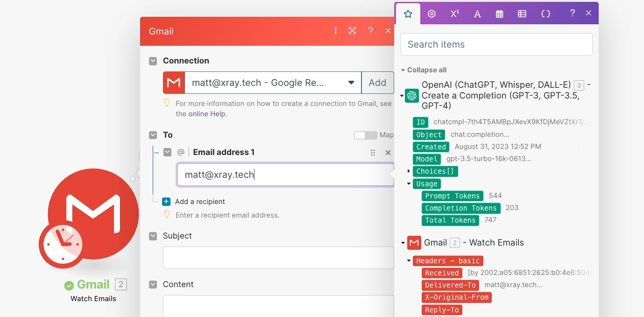Viewport: 644px width, 317px height.
Task: Click Collapse all
Action: (427, 70)
